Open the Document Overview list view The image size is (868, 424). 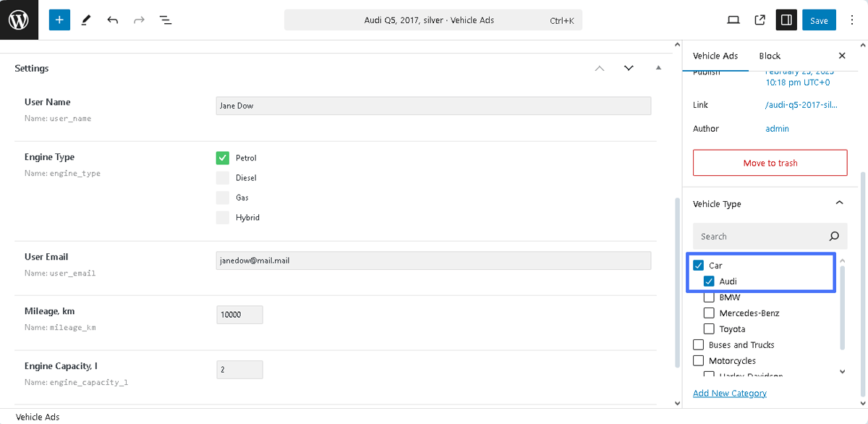point(165,20)
